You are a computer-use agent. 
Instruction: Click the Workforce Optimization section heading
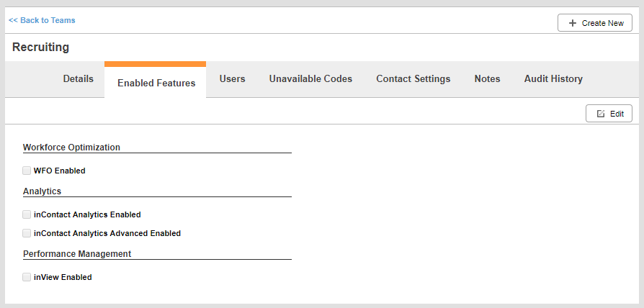click(71, 148)
